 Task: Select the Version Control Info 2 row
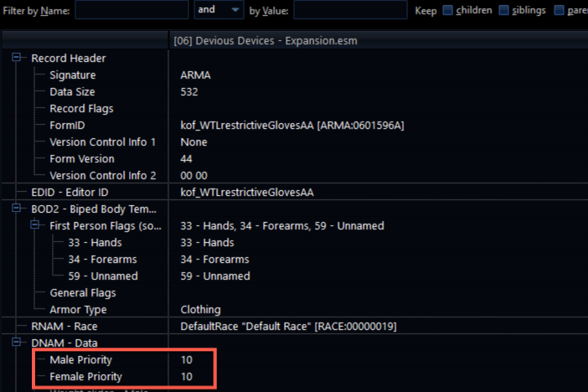click(102, 176)
